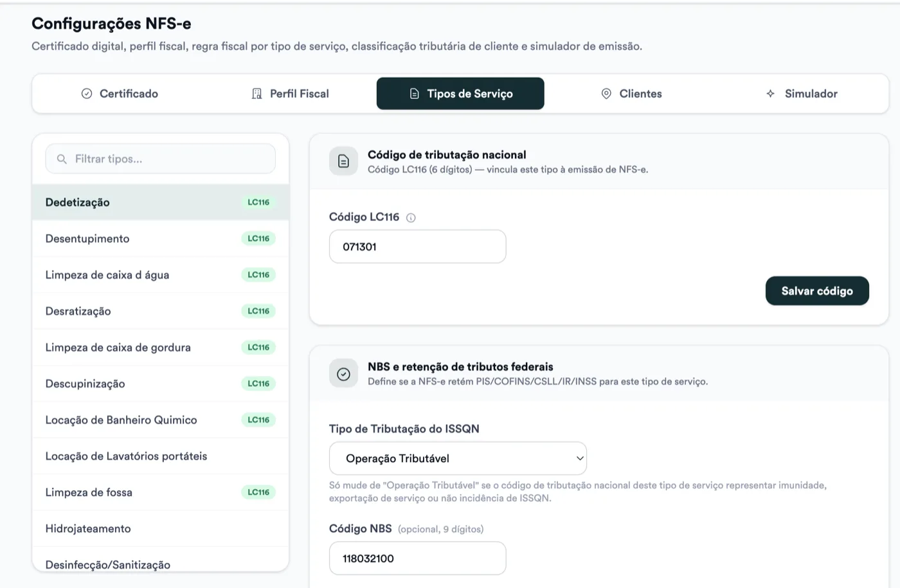900x588 pixels.
Task: Open Limpeza de caixa de gordura
Action: pyautogui.click(x=161, y=348)
